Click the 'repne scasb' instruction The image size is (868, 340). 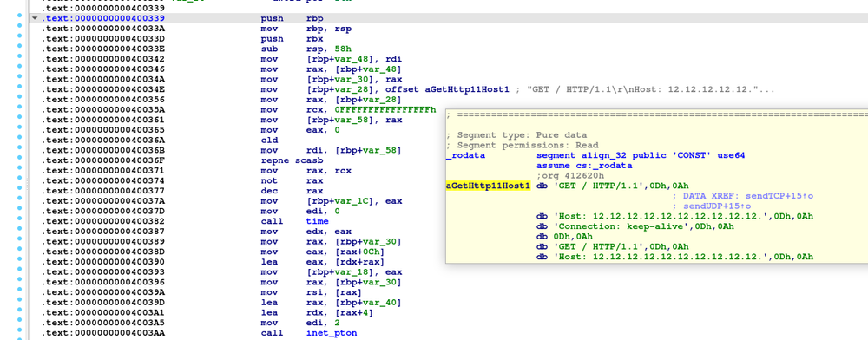[292, 160]
